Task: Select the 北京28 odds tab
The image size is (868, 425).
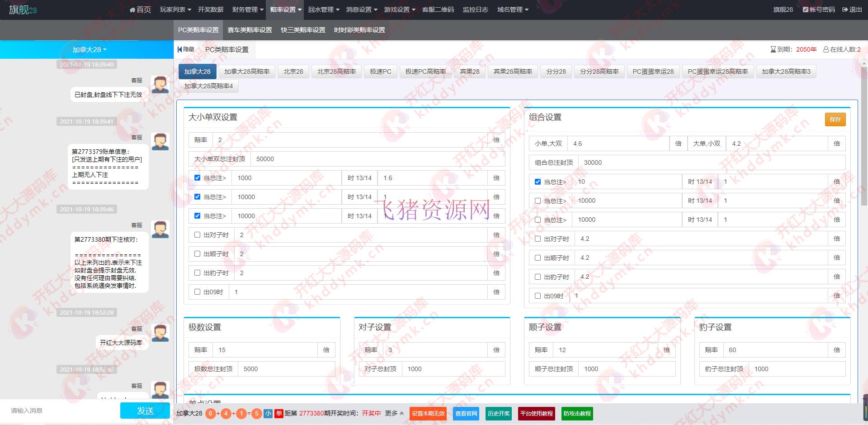Action: [x=293, y=71]
